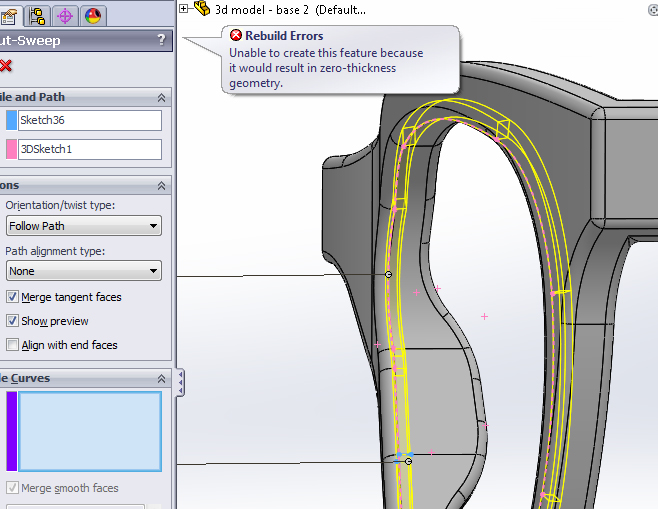Viewport: 658px width, 509px height.
Task: Click the Guide Curves selection box
Action: click(90, 431)
